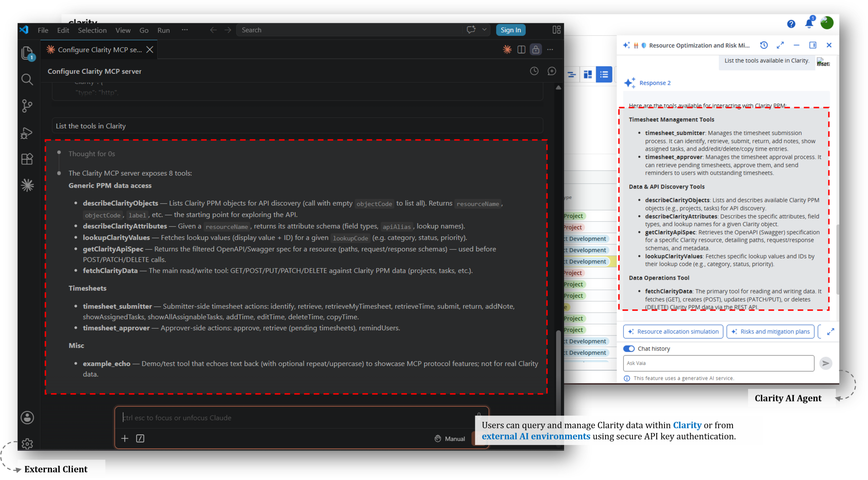
Task: Expand the Thought for 0s step
Action: click(92, 154)
